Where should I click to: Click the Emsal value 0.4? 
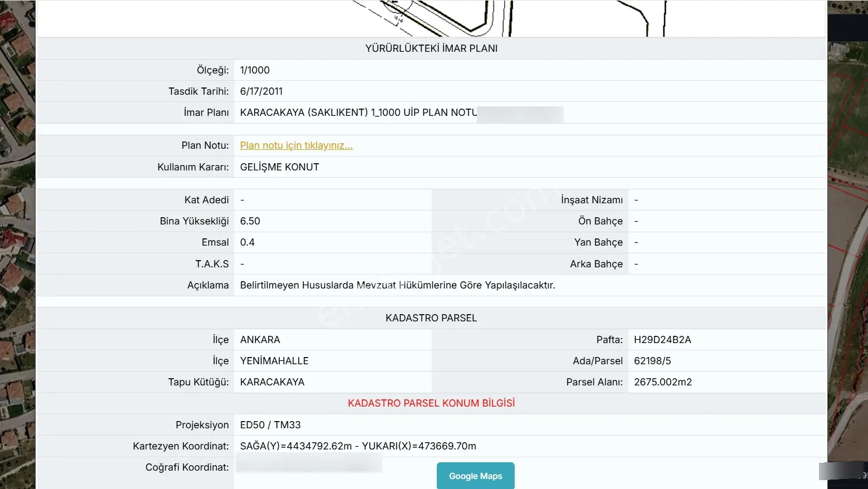coord(247,242)
